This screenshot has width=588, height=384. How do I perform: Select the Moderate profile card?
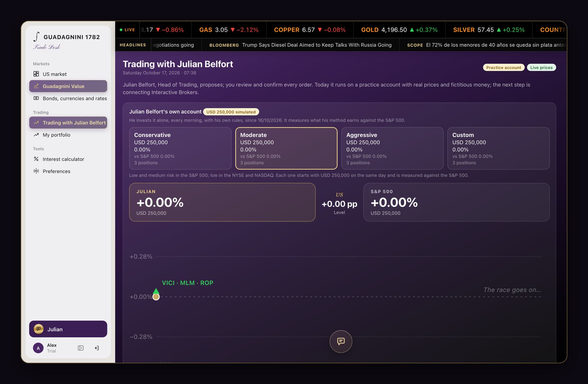point(286,148)
